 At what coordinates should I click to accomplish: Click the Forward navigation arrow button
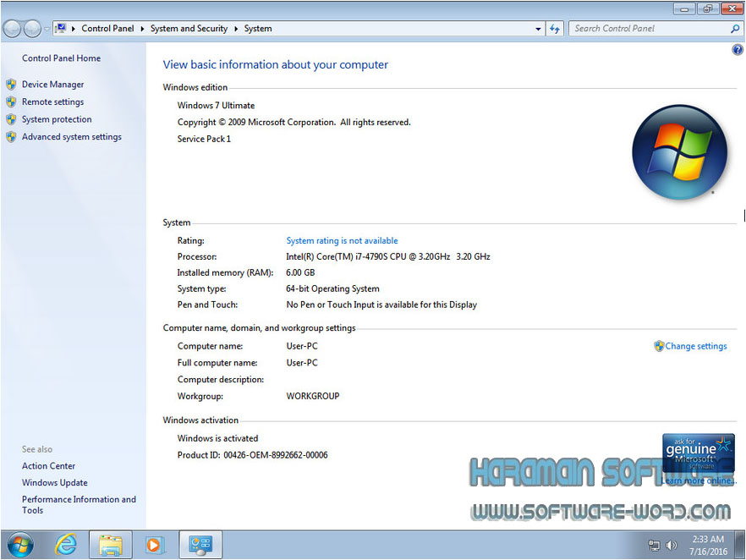point(32,29)
